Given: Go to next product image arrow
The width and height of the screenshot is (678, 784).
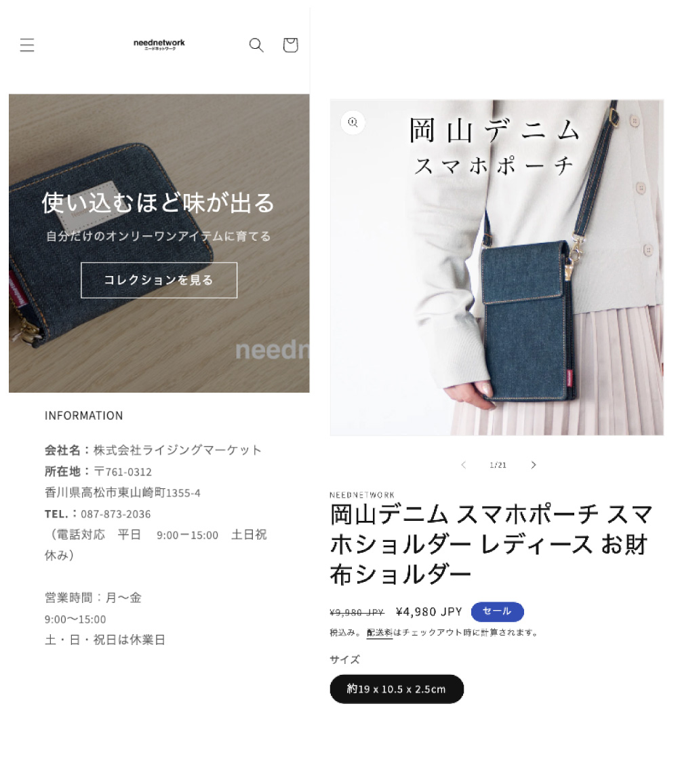Looking at the screenshot, I should coord(534,465).
